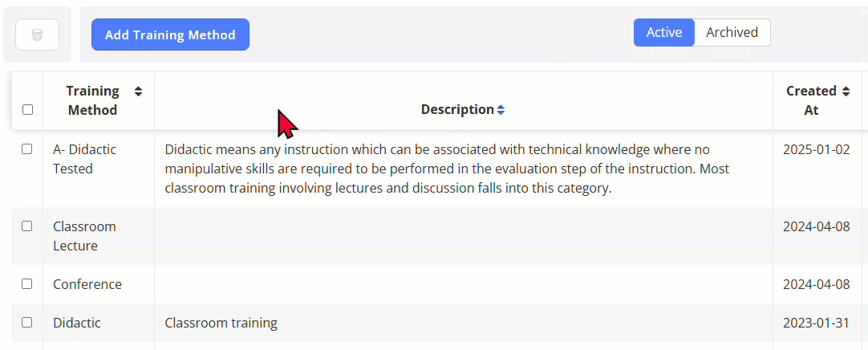Click the Classroom training description cell
The width and height of the screenshot is (868, 350).
tap(221, 323)
